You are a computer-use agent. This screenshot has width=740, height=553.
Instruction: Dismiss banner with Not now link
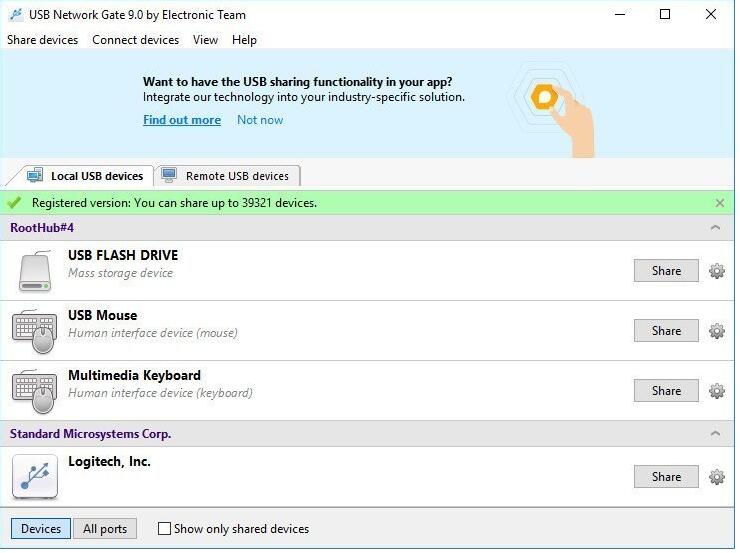click(x=261, y=121)
